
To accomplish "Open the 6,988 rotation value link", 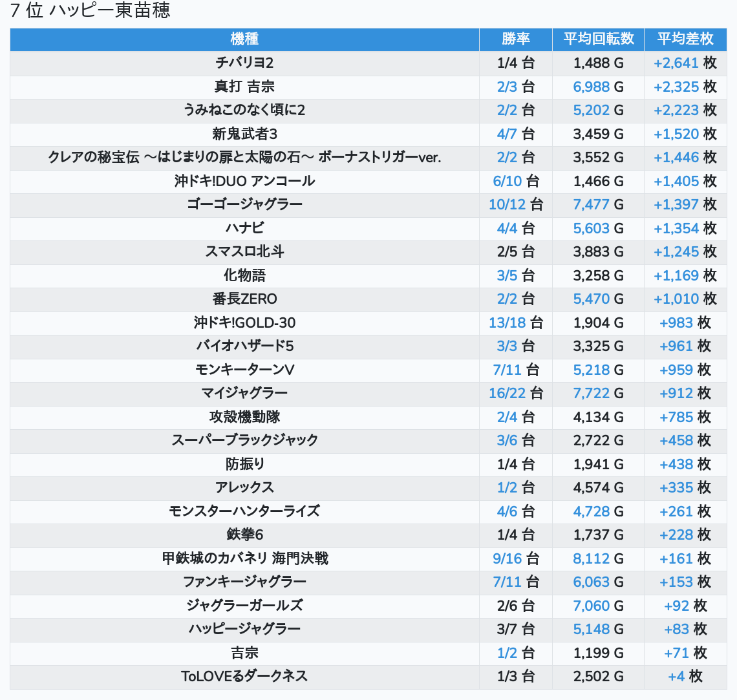I will [591, 87].
